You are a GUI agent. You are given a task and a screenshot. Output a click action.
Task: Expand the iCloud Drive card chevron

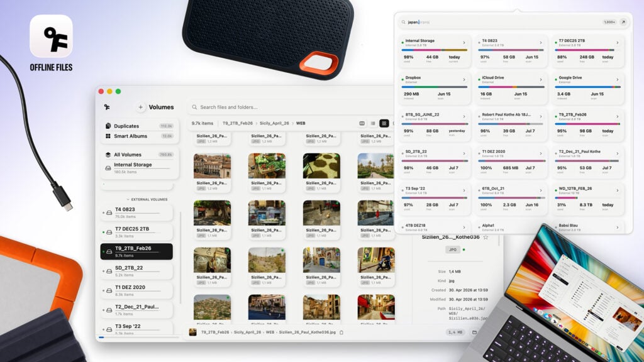(x=540, y=80)
